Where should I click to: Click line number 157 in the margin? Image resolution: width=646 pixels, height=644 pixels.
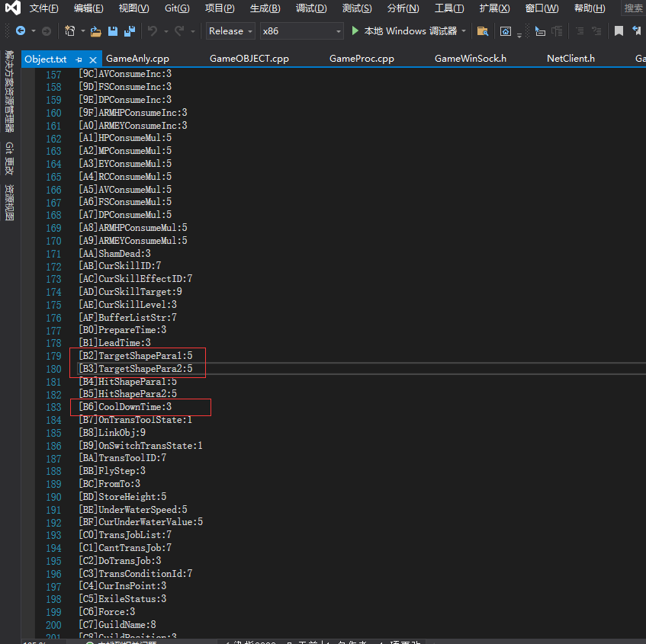tap(53, 75)
